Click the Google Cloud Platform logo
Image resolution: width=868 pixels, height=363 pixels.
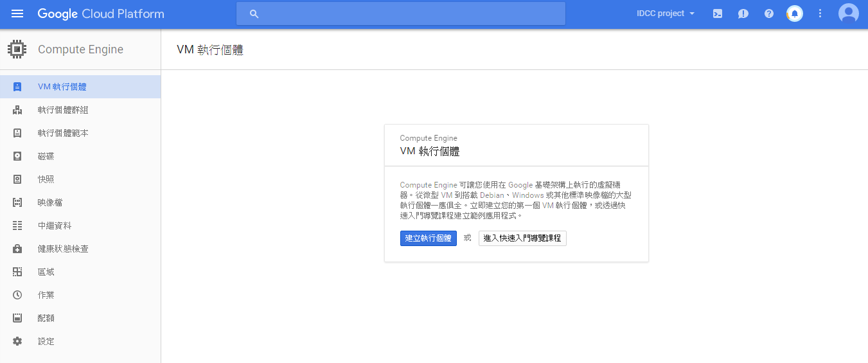(x=101, y=13)
